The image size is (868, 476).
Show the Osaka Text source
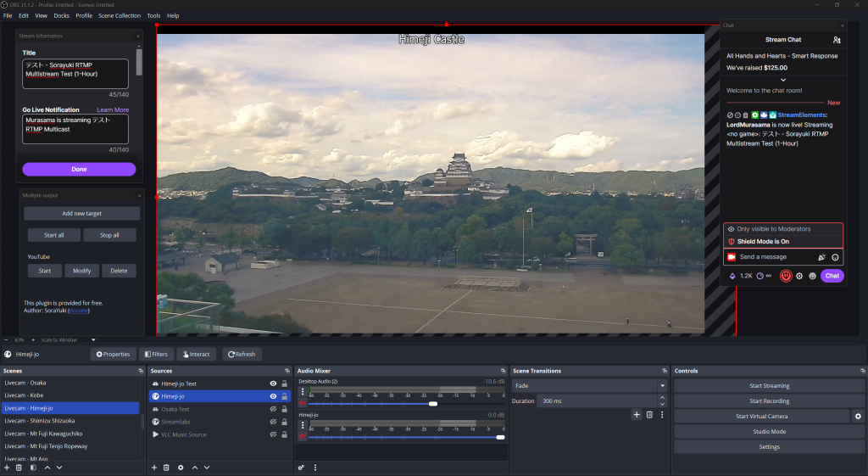pos(273,409)
